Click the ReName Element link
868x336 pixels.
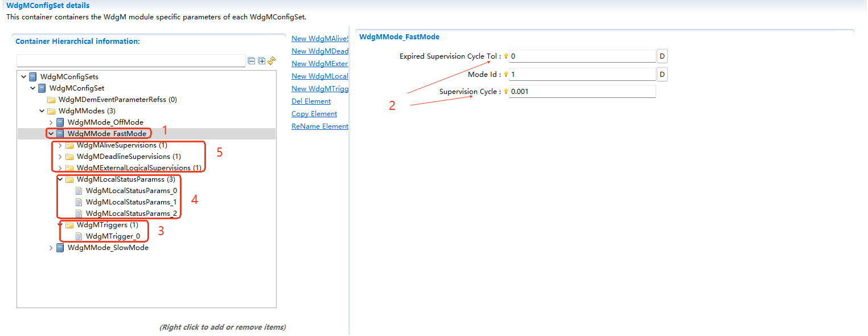(319, 126)
